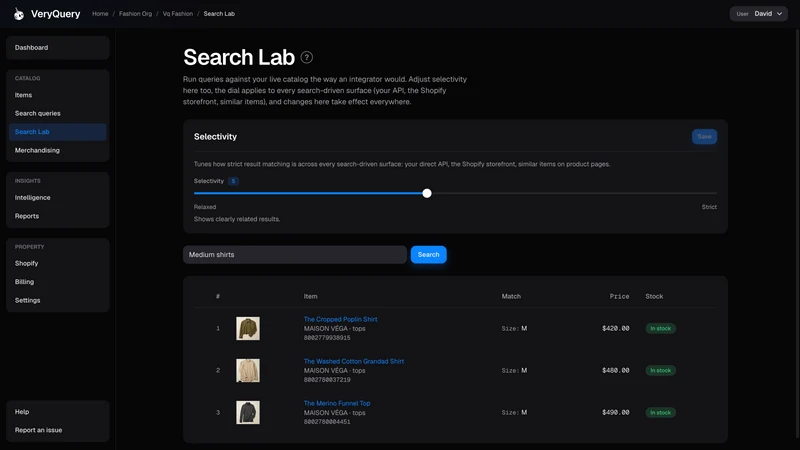800x450 pixels.
Task: Open Items in the Catalog section
Action: tap(58, 95)
